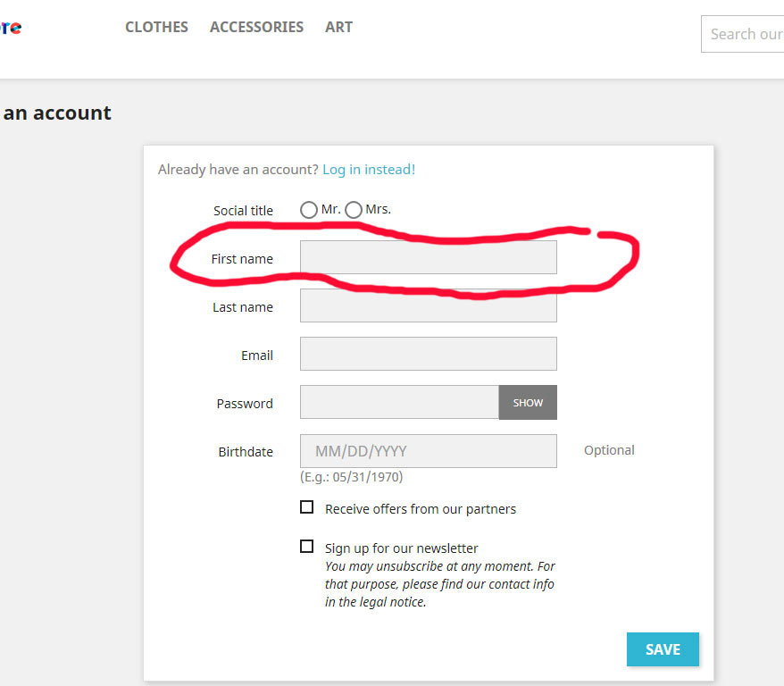Click the store logo in header
The width and height of the screenshot is (784, 686).
point(9,27)
